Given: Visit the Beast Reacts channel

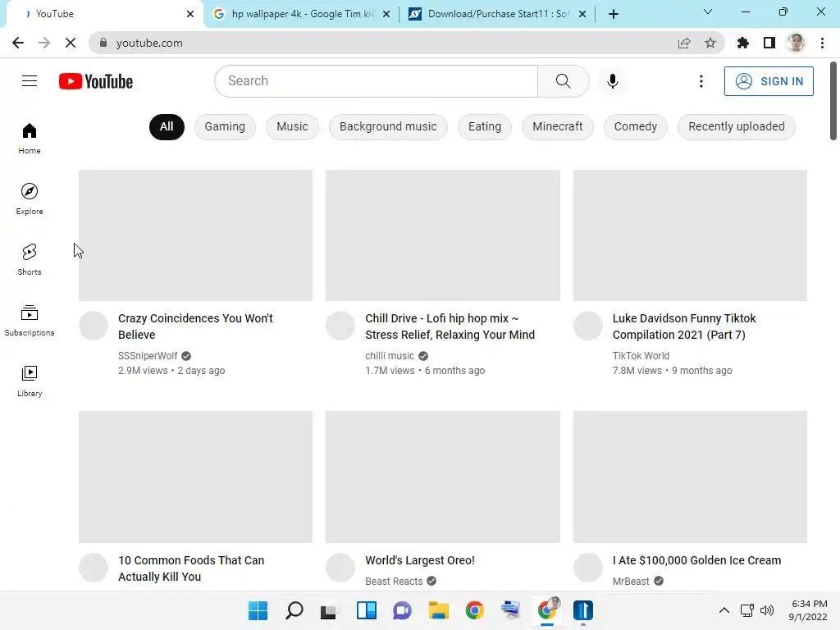Looking at the screenshot, I should (x=394, y=582).
